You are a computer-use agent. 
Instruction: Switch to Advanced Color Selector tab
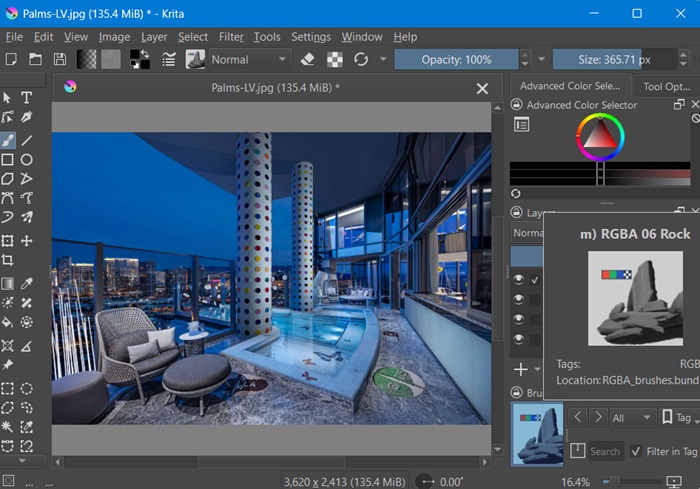tap(570, 86)
